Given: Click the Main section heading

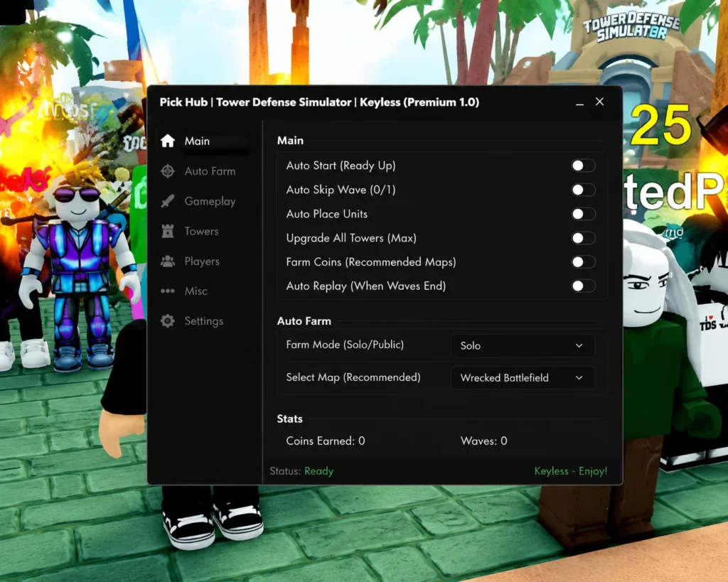Looking at the screenshot, I should [x=290, y=141].
